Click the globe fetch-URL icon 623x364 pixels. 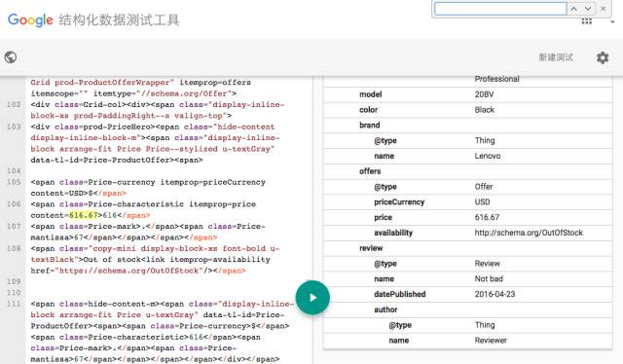(11, 57)
